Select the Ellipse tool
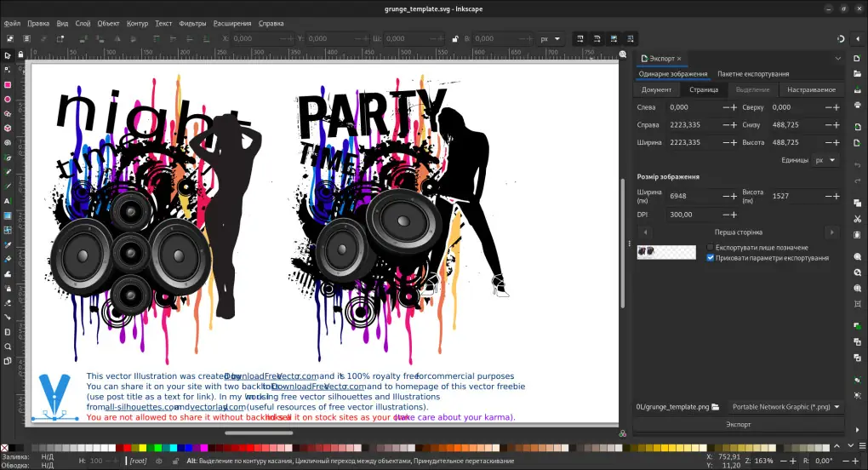The height and width of the screenshot is (470, 868). click(x=8, y=99)
